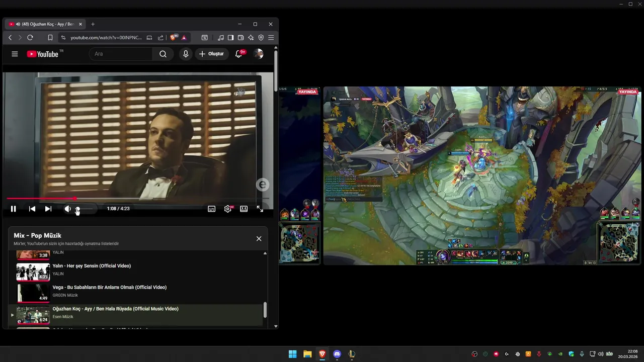The width and height of the screenshot is (644, 362).
Task: Open Brave VPN shield icon
Action: [x=261, y=38]
